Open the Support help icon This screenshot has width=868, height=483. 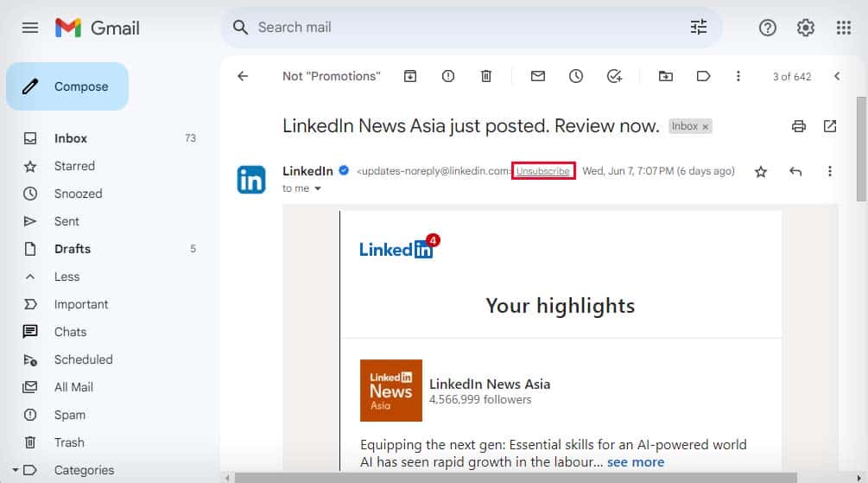click(767, 27)
